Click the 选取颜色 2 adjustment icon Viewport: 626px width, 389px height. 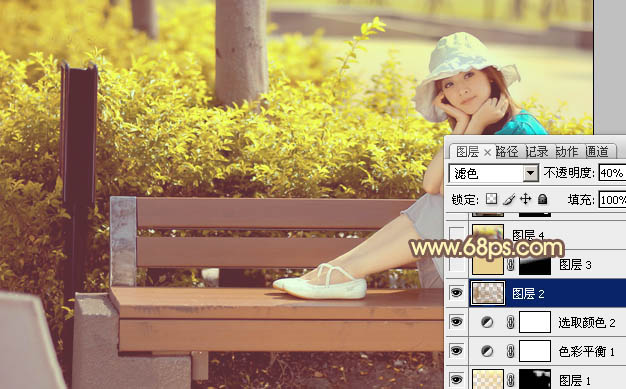point(487,322)
